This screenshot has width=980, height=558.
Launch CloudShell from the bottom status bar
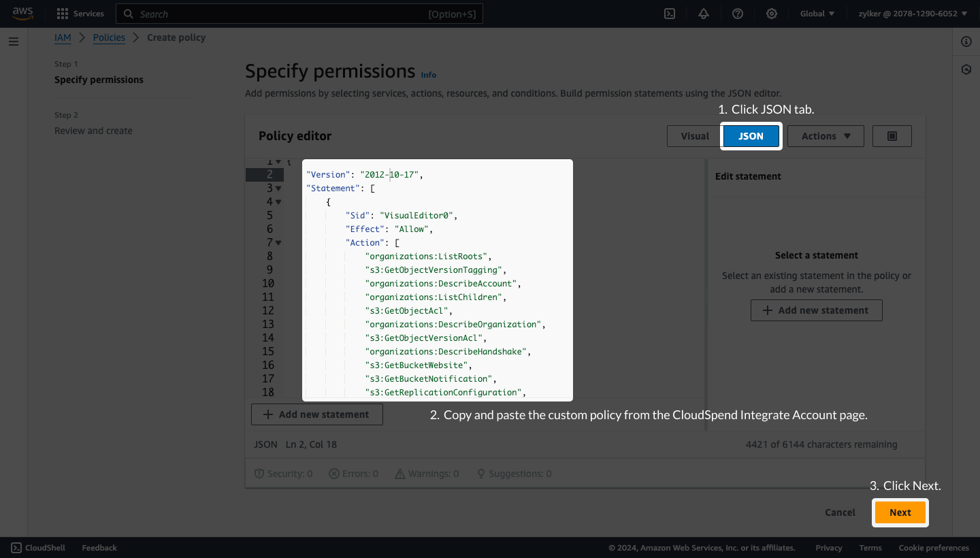click(x=37, y=547)
